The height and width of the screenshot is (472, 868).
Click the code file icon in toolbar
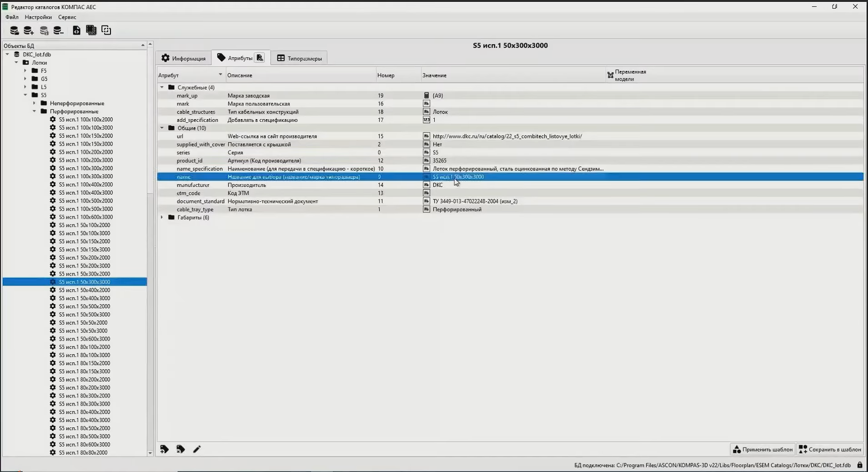click(x=76, y=30)
